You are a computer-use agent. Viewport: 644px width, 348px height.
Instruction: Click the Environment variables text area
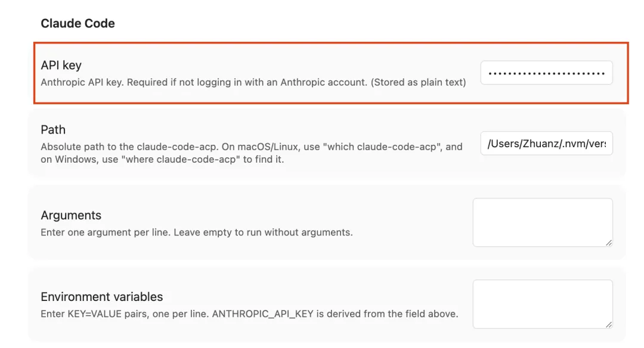tap(542, 303)
